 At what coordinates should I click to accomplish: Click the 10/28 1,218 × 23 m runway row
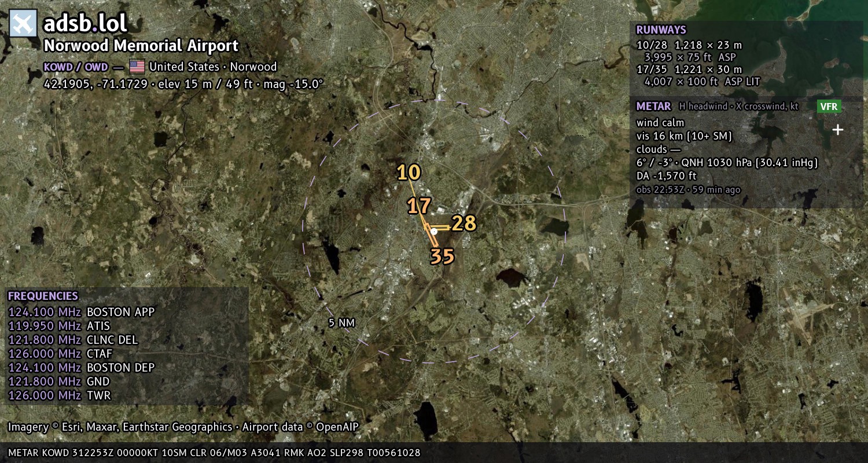[x=689, y=45]
